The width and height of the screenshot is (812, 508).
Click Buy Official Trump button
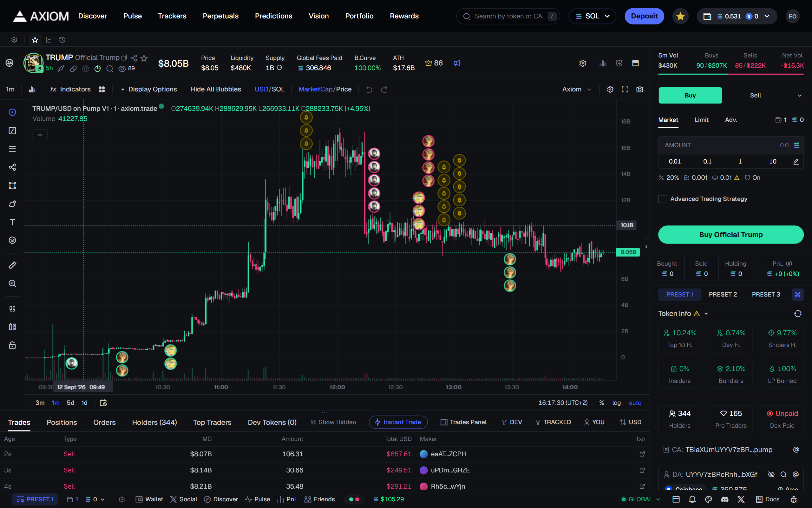click(731, 235)
